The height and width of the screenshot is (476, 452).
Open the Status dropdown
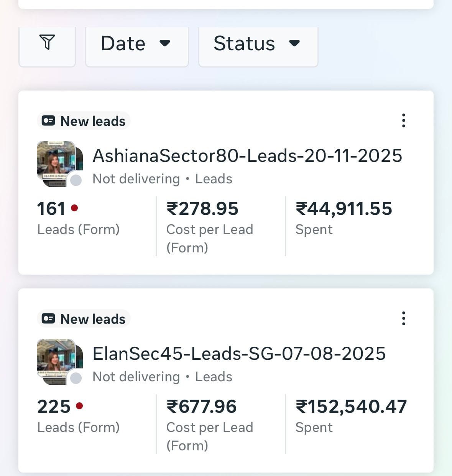coord(258,43)
